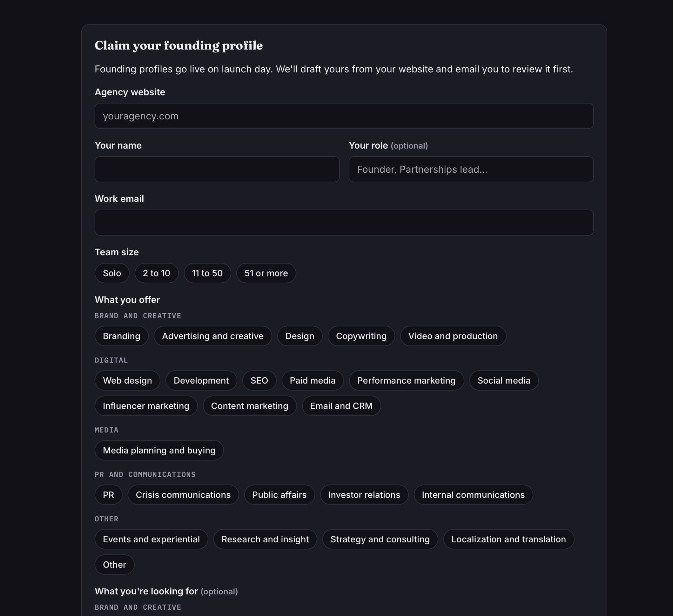
Task: Toggle the SEO chip under Digital
Action: pos(259,380)
